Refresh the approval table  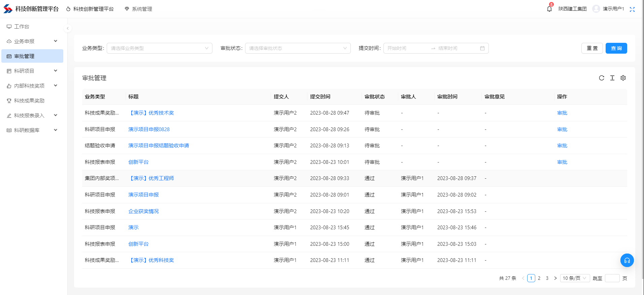(601, 78)
